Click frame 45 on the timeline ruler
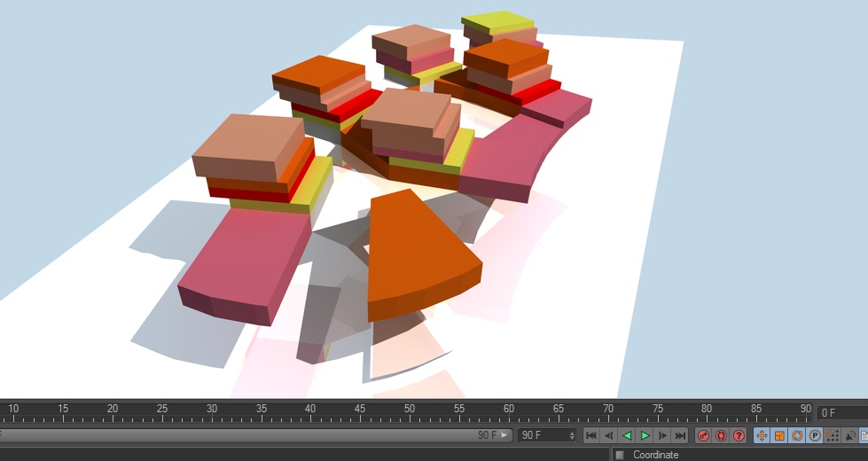This screenshot has height=461, width=868. 360,410
